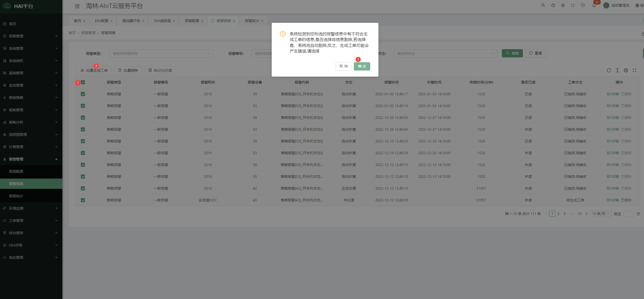Screen dimensions: 644x299
Task: Open the 10 条/页 page size dropdown
Action: pos(600,214)
